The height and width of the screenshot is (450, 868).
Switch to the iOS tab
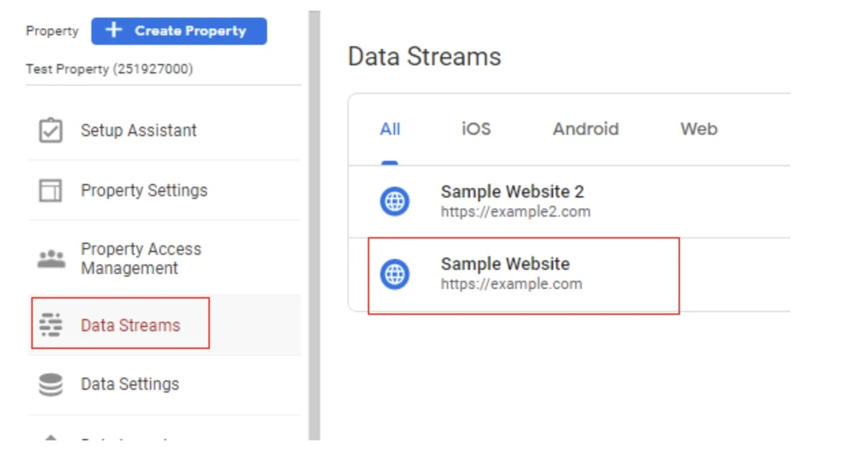(475, 129)
